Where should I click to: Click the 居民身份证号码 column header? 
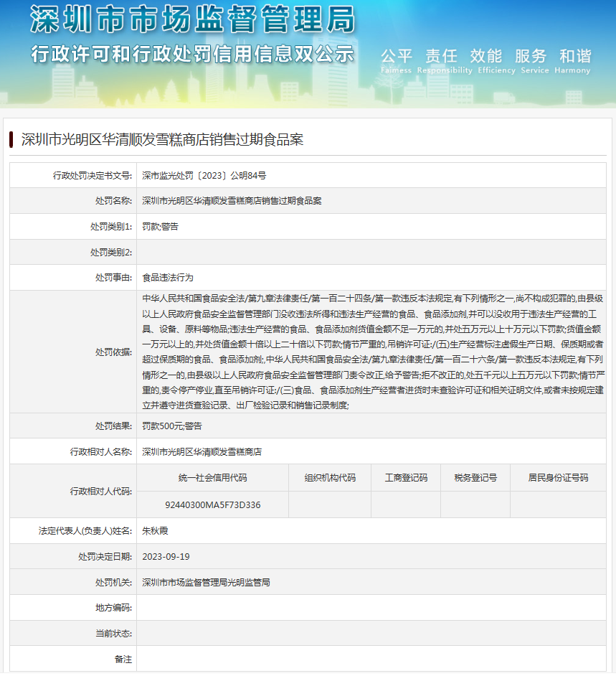(x=559, y=478)
